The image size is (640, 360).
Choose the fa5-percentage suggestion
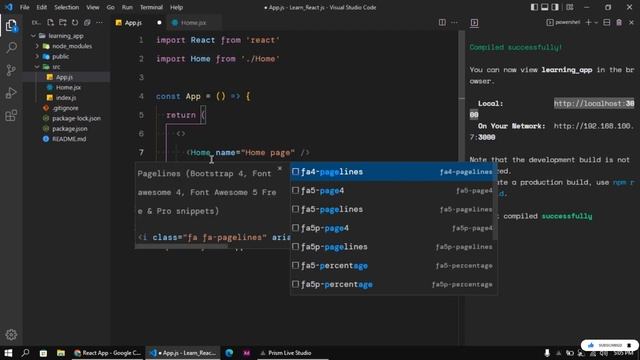pyautogui.click(x=392, y=266)
